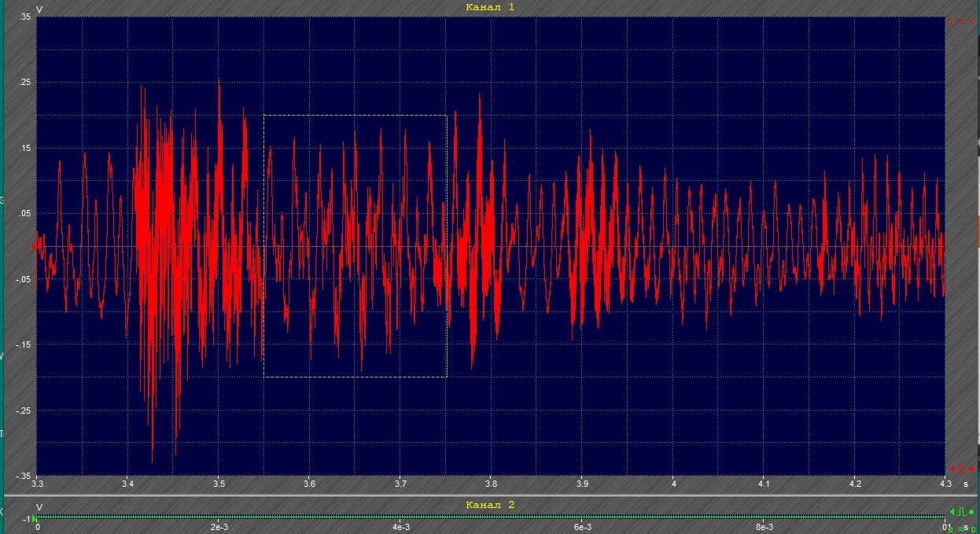This screenshot has height=534, width=980.
Task: Click the Канал 1 title label
Action: pyautogui.click(x=490, y=6)
